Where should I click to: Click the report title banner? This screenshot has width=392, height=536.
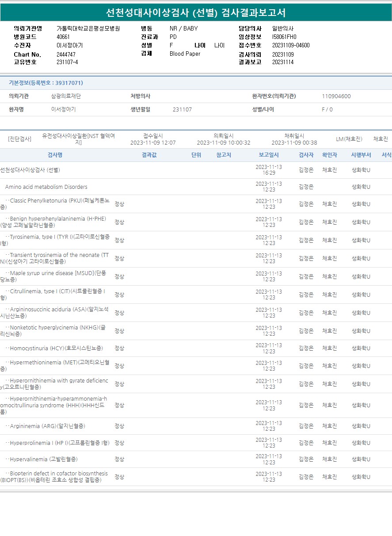[196, 12]
